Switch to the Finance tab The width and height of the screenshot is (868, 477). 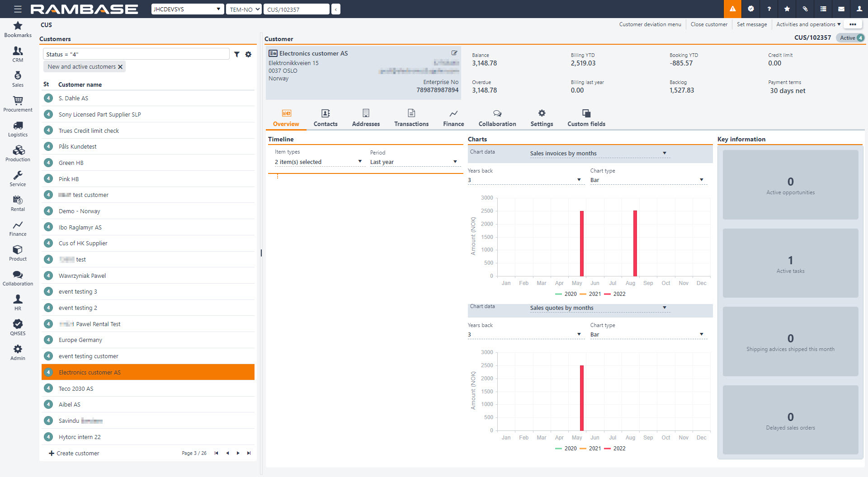pos(453,118)
